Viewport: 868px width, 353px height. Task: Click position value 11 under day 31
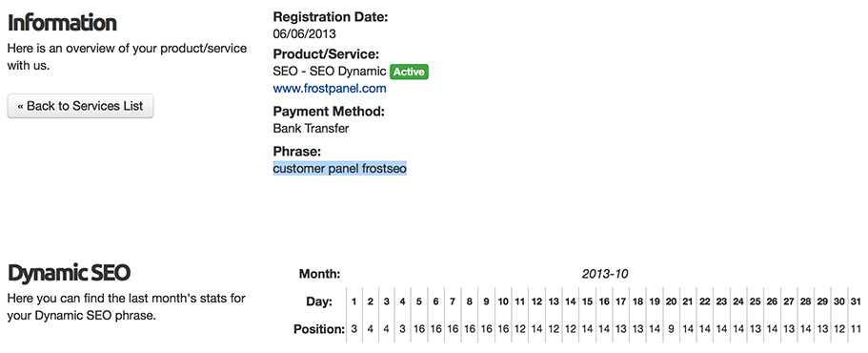pyautogui.click(x=856, y=328)
